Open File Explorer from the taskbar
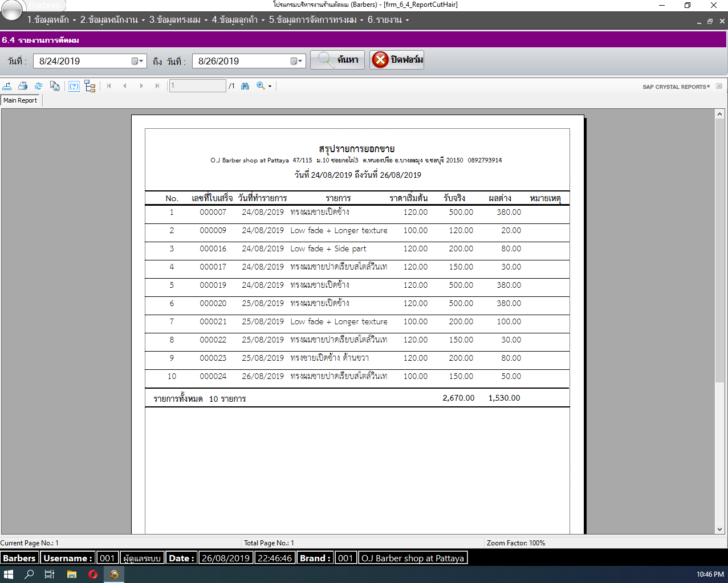This screenshot has width=728, height=583. click(71, 574)
